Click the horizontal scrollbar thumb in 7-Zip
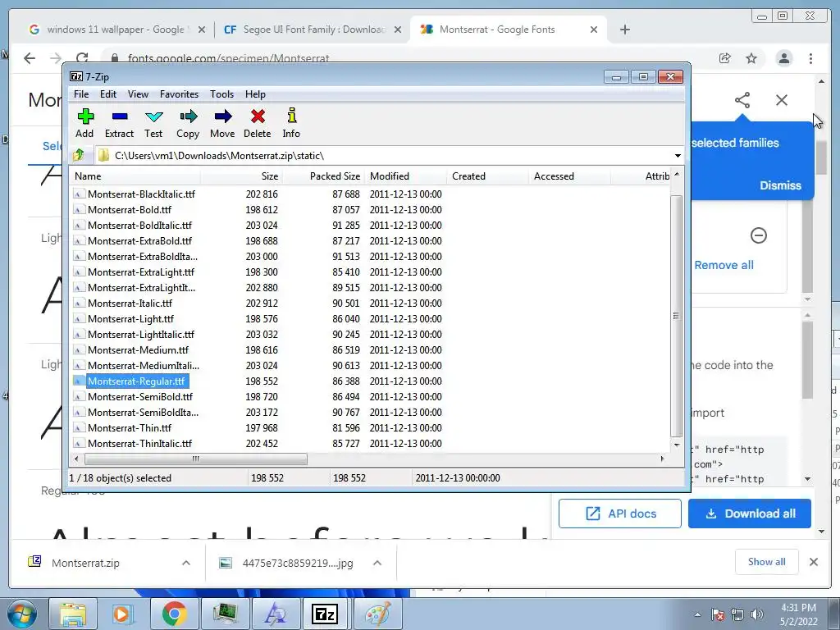 click(196, 459)
